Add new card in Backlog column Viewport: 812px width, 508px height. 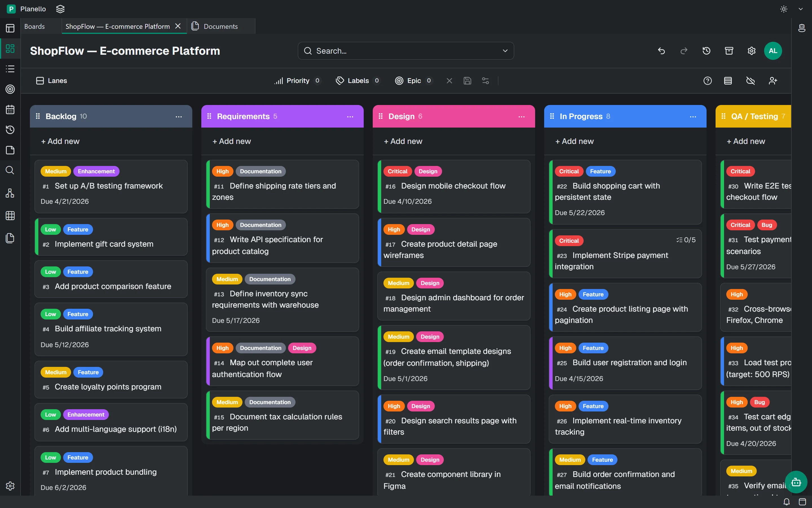[60, 141]
